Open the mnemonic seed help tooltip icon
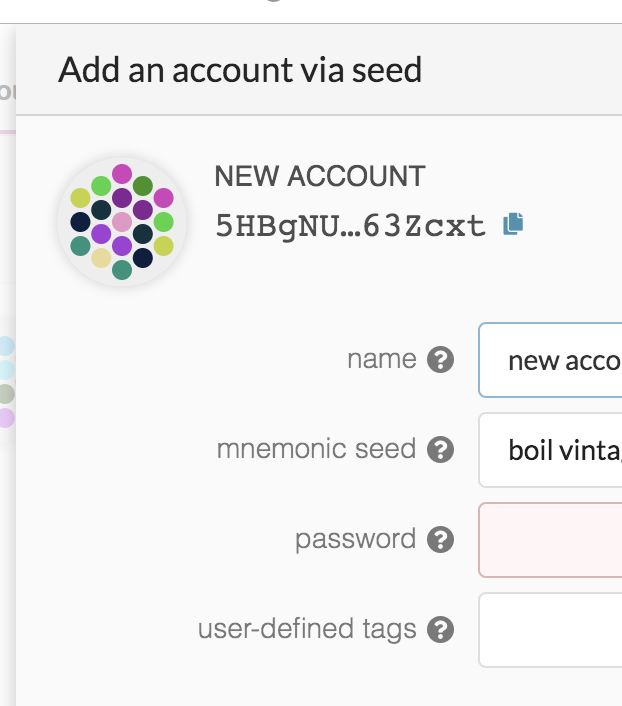This screenshot has height=706, width=622. click(x=440, y=449)
